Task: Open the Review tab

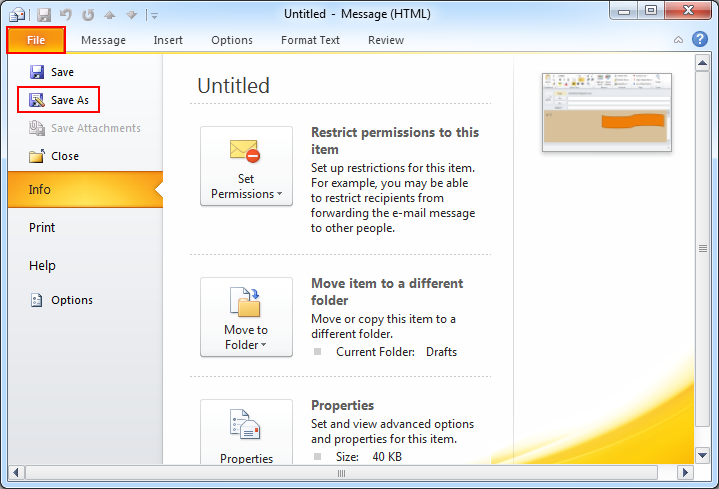Action: click(386, 40)
